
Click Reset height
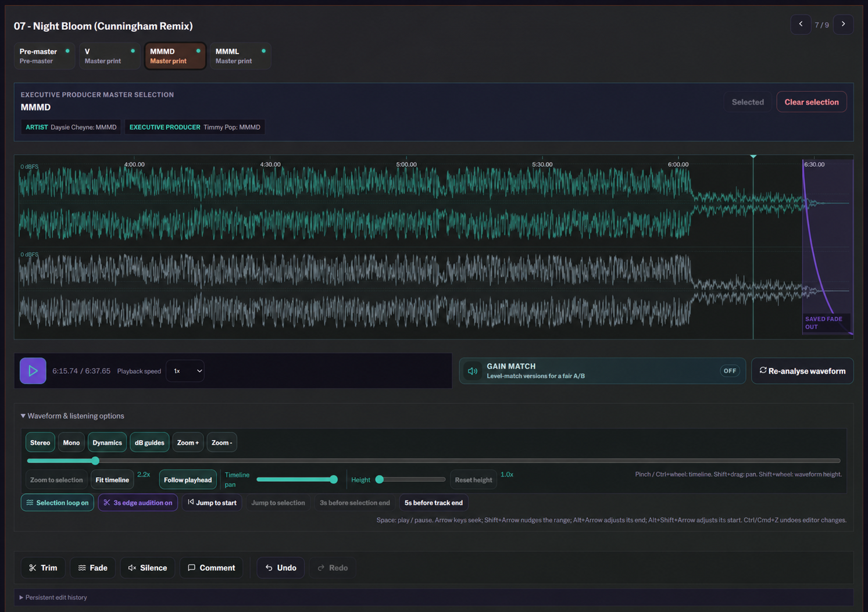coord(473,480)
